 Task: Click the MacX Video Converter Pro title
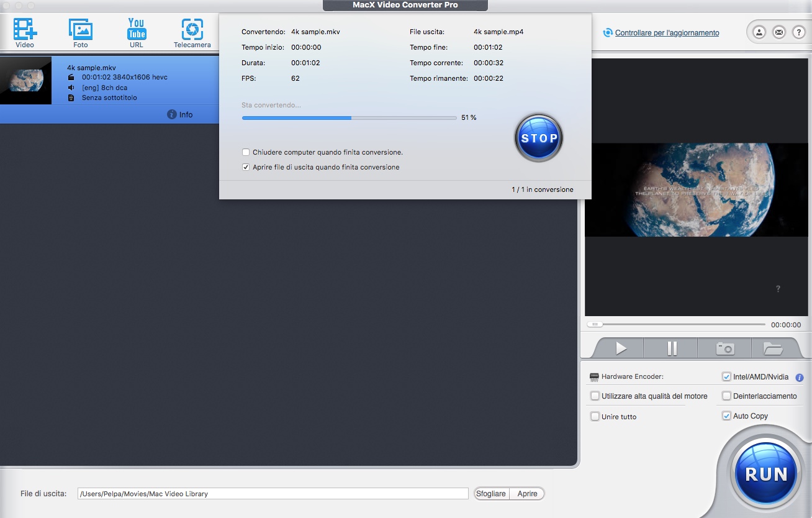coord(405,5)
